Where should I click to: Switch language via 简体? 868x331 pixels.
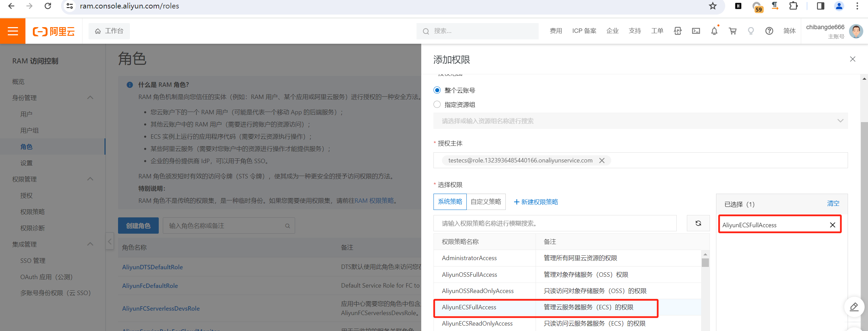790,31
